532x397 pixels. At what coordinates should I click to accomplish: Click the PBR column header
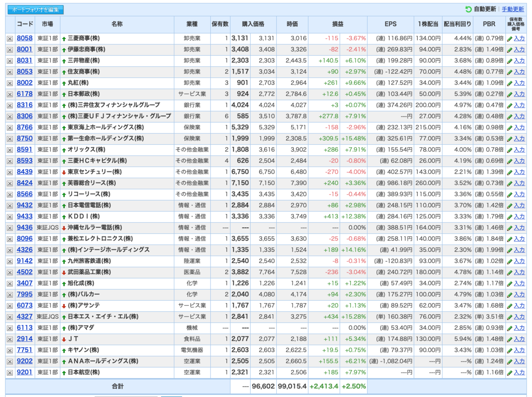click(489, 24)
